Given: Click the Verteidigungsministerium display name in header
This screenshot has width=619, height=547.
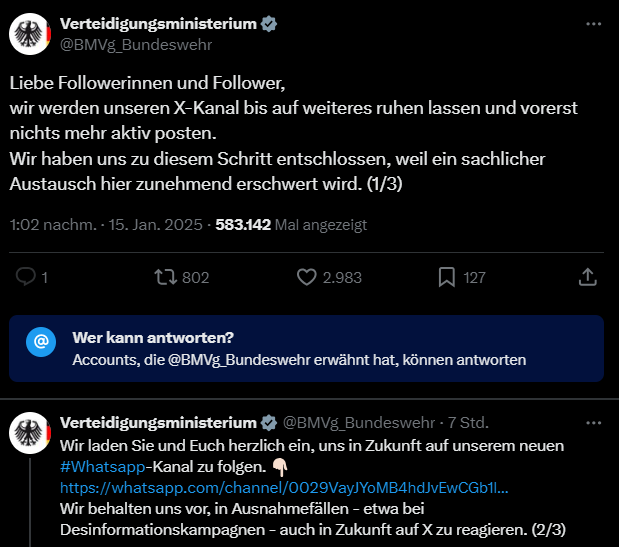Looking at the screenshot, I should pyautogui.click(x=158, y=23).
